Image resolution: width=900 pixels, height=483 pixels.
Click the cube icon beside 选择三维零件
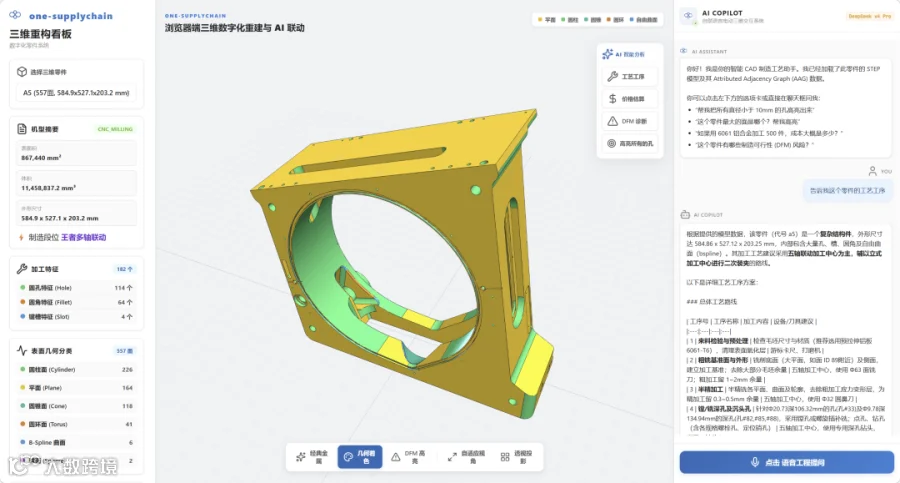pyautogui.click(x=22, y=72)
